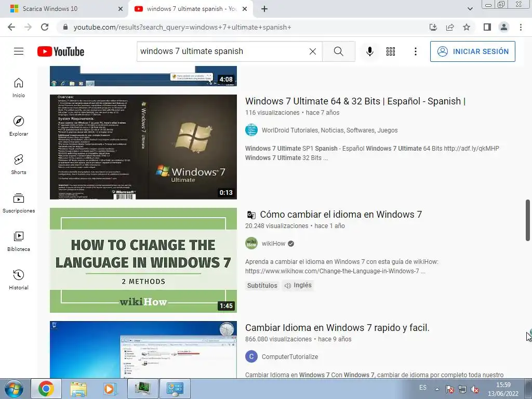
Task: Open Biblioteca in the sidebar
Action: tap(19, 241)
